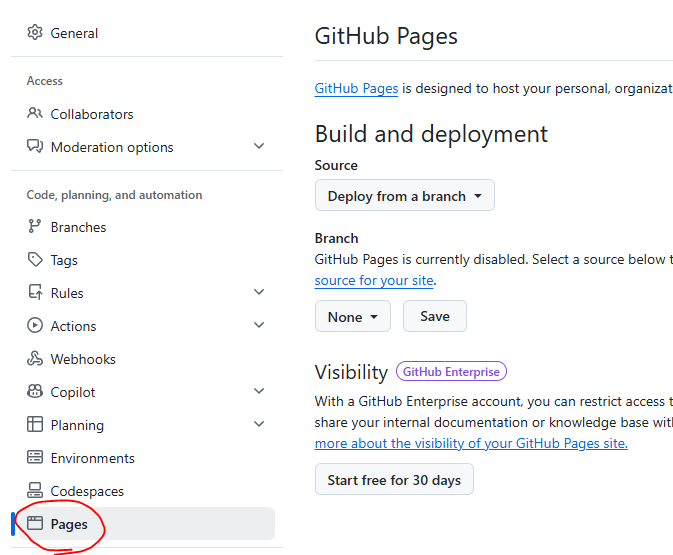Open the Deploy from a branch dropdown
Screen dimensions: 673x555
pyautogui.click(x=405, y=195)
